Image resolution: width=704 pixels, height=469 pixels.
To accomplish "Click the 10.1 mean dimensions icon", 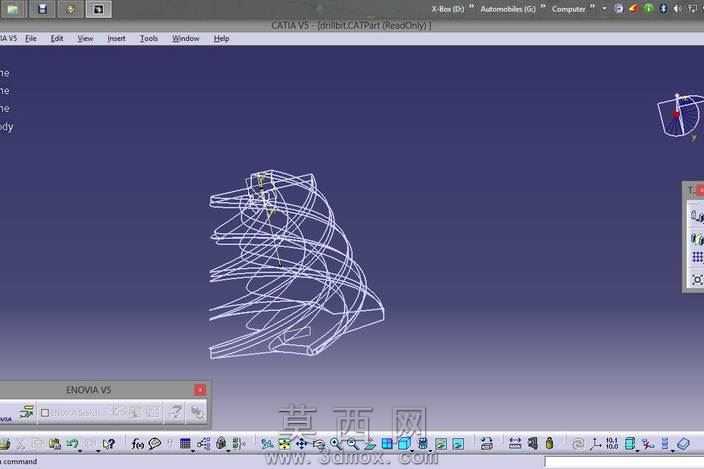I will pos(612,444).
